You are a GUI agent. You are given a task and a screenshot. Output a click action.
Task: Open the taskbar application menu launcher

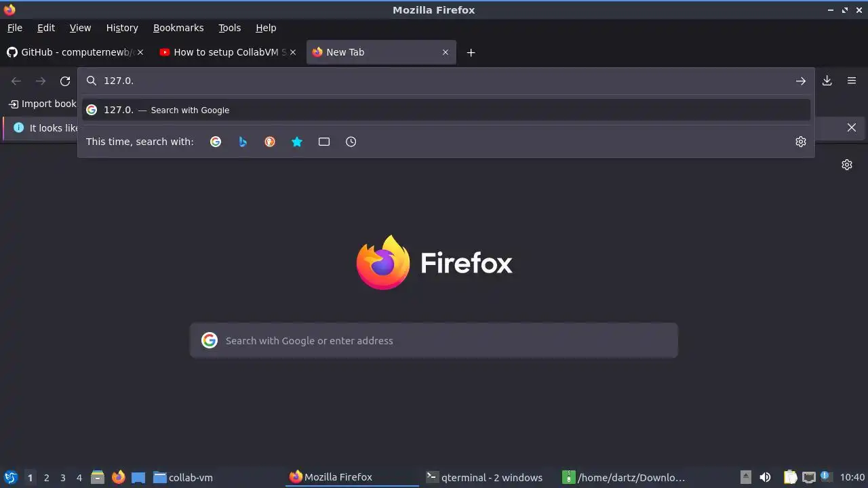pos(11,477)
